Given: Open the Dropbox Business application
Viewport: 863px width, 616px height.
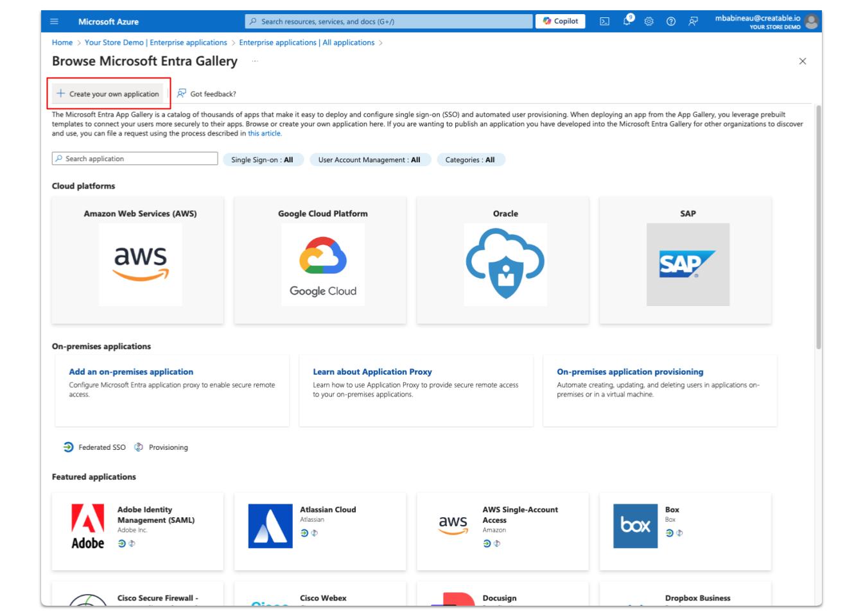Looking at the screenshot, I should coord(698,598).
